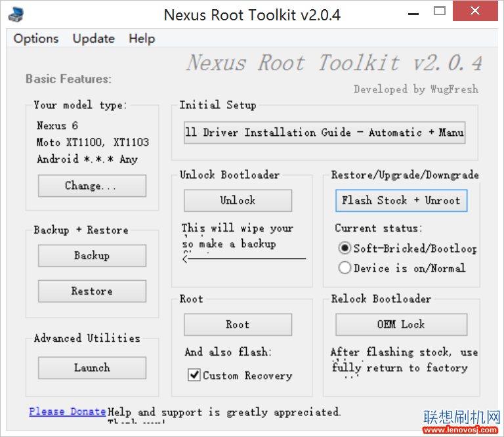Click 'Help and support is greatly appreciated' text
The image size is (504, 437).
(x=224, y=412)
